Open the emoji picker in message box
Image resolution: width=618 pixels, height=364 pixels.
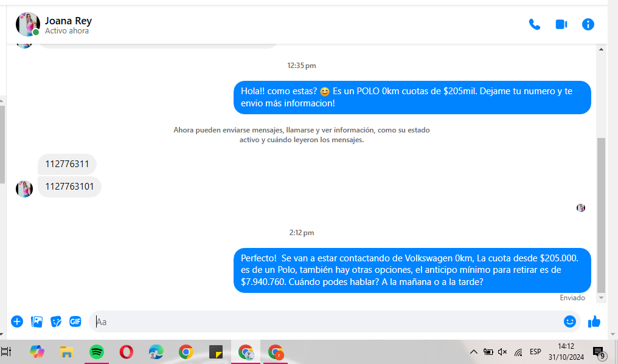coord(569,321)
